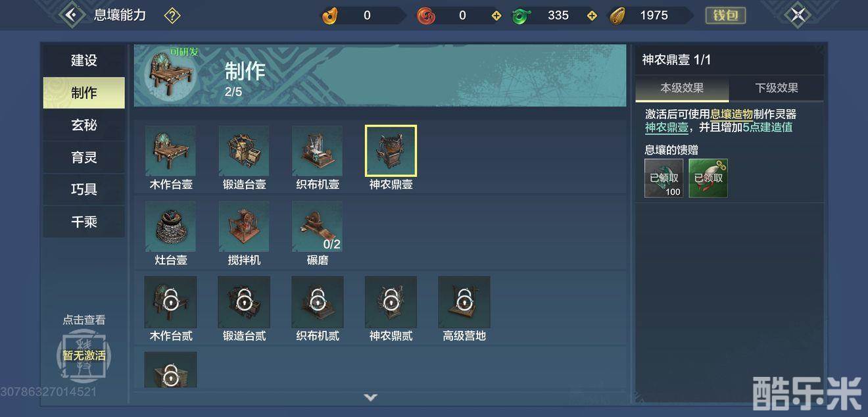The height and width of the screenshot is (417, 868).
Task: Select the 灶台壹 stove icon
Action: (170, 227)
